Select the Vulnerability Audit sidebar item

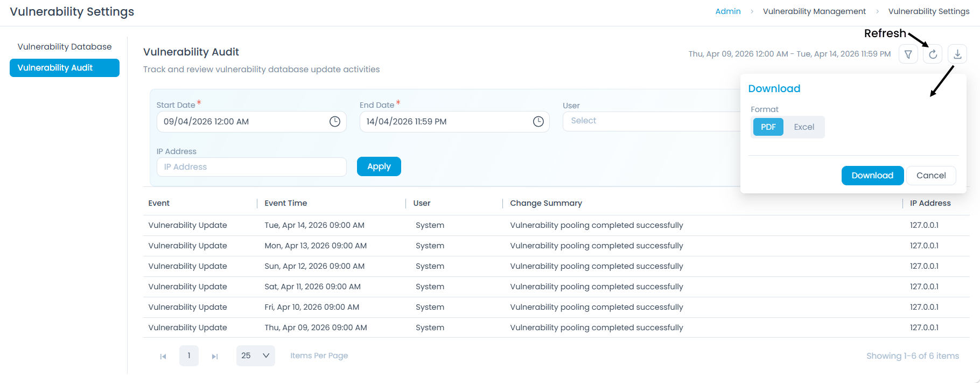pyautogui.click(x=65, y=68)
